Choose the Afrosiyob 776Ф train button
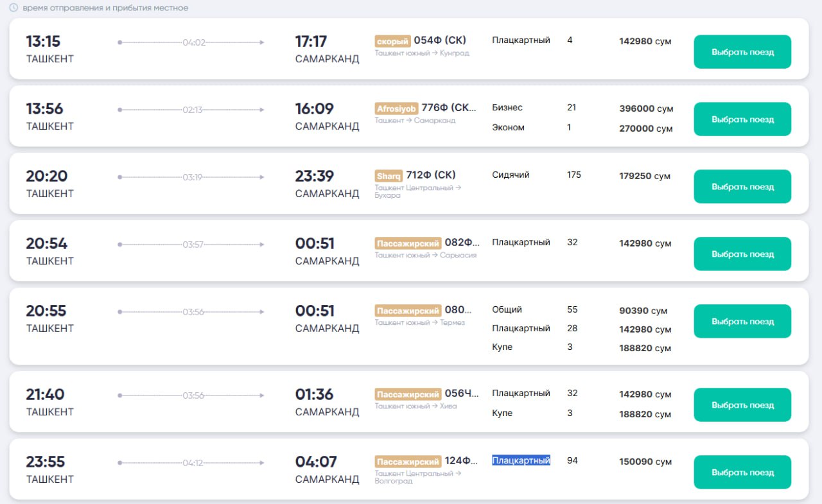822x504 pixels. (742, 119)
